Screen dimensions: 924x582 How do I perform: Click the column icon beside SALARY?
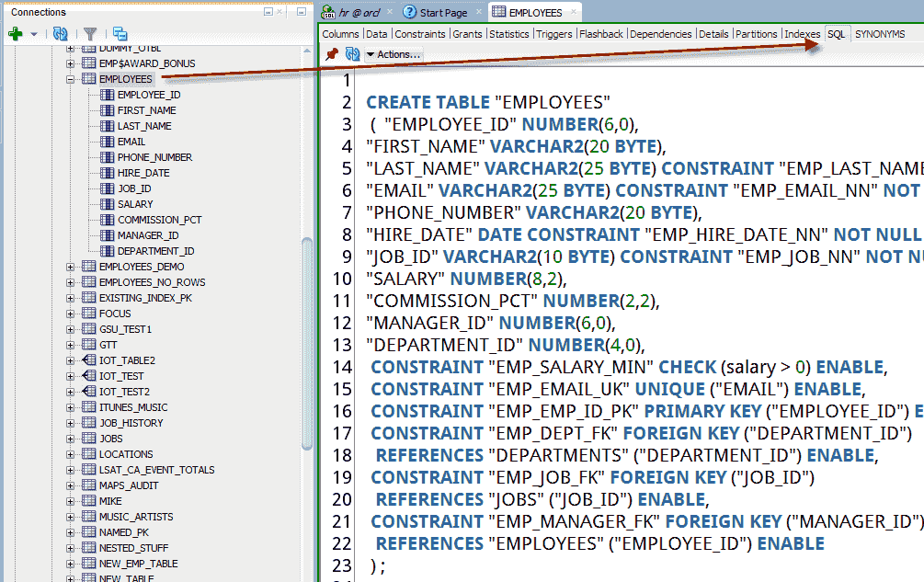(106, 204)
